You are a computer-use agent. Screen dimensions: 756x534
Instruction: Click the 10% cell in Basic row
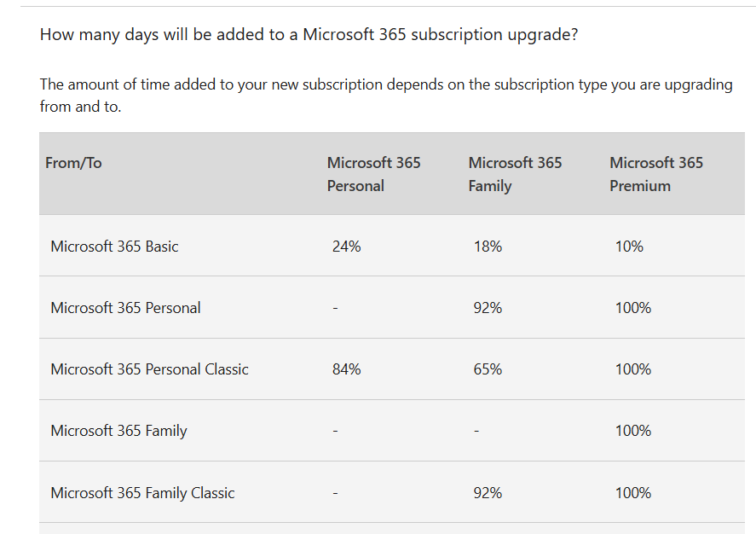click(629, 247)
